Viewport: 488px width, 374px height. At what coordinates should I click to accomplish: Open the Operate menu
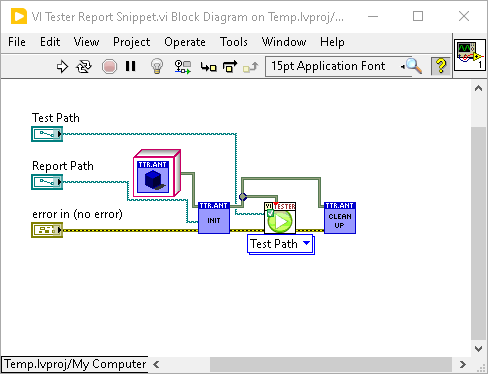[x=185, y=42]
